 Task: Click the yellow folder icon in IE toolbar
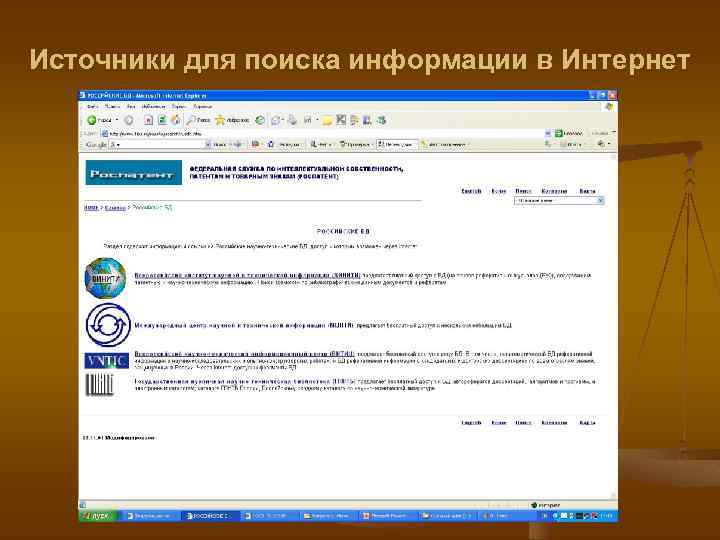click(327, 121)
